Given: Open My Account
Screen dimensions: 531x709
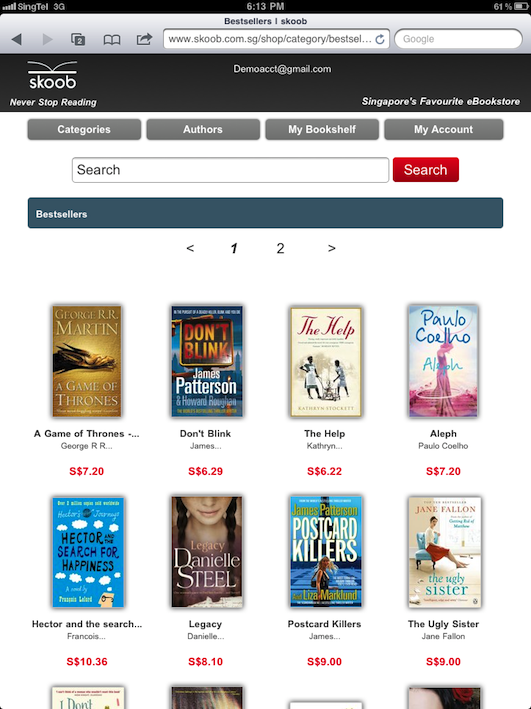Looking at the screenshot, I should (444, 129).
